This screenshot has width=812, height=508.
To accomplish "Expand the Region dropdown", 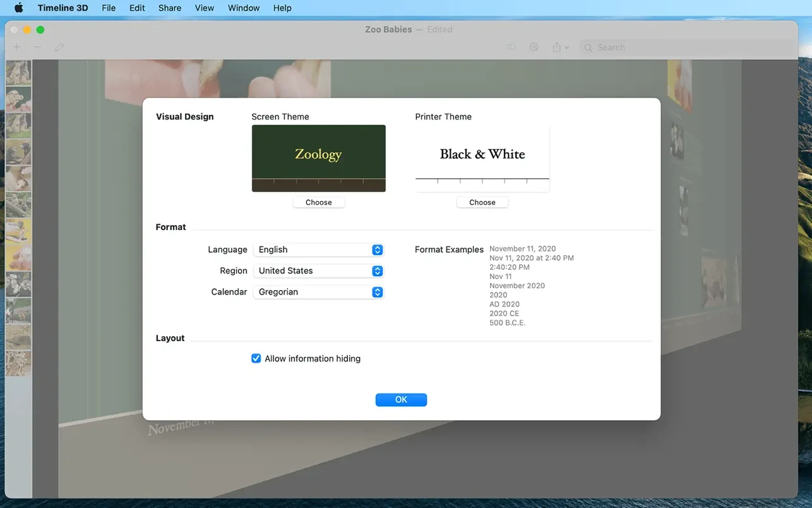I will [318, 271].
